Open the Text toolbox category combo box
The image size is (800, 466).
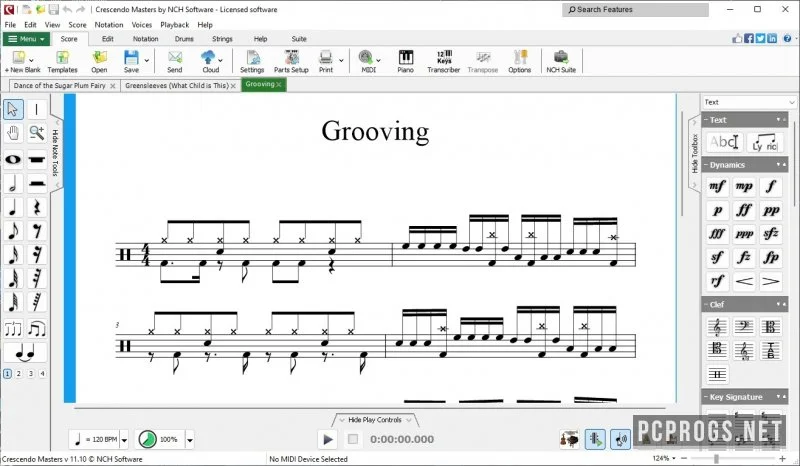point(749,102)
